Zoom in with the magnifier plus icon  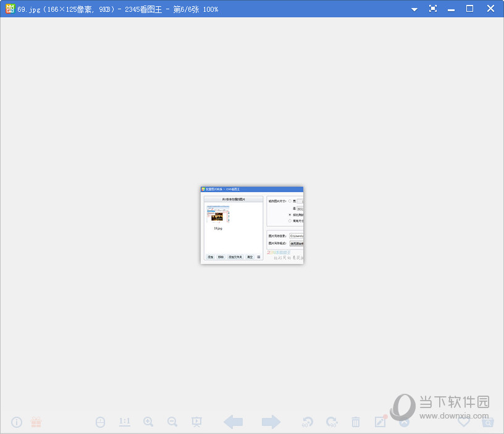click(x=148, y=422)
